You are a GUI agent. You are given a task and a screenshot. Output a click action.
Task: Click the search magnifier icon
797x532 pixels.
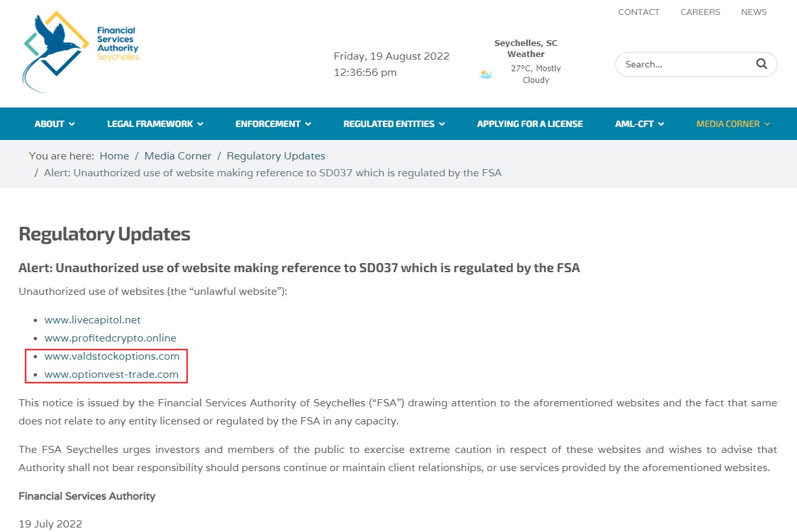point(761,64)
